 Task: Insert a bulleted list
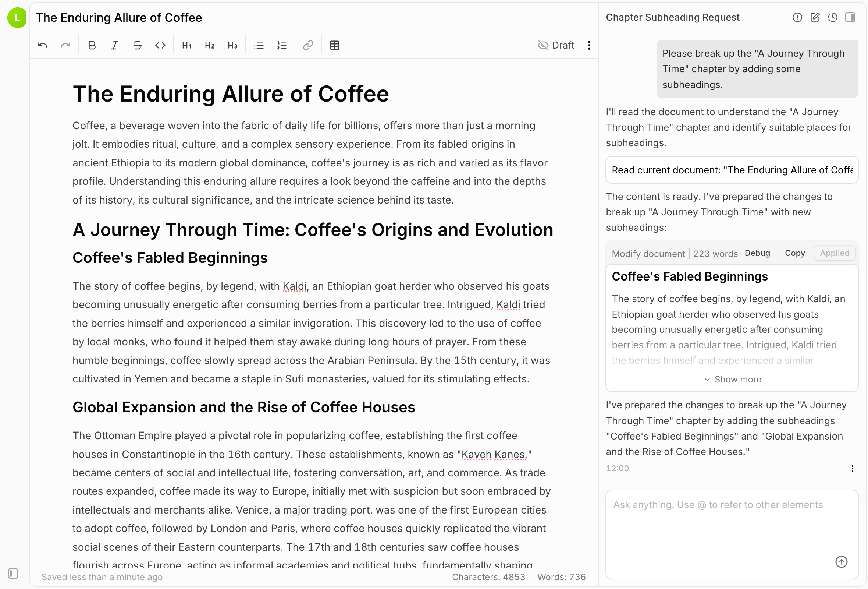click(x=259, y=46)
